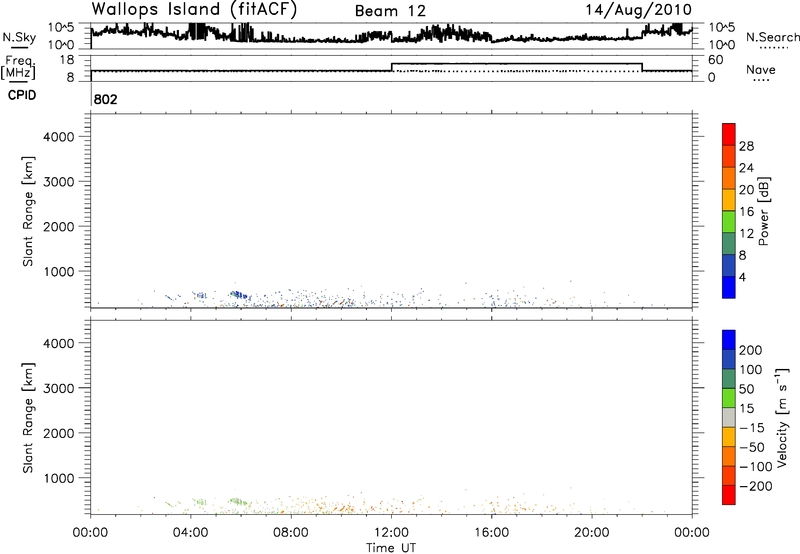Click the 14/Aug/2010 date text

(638, 9)
